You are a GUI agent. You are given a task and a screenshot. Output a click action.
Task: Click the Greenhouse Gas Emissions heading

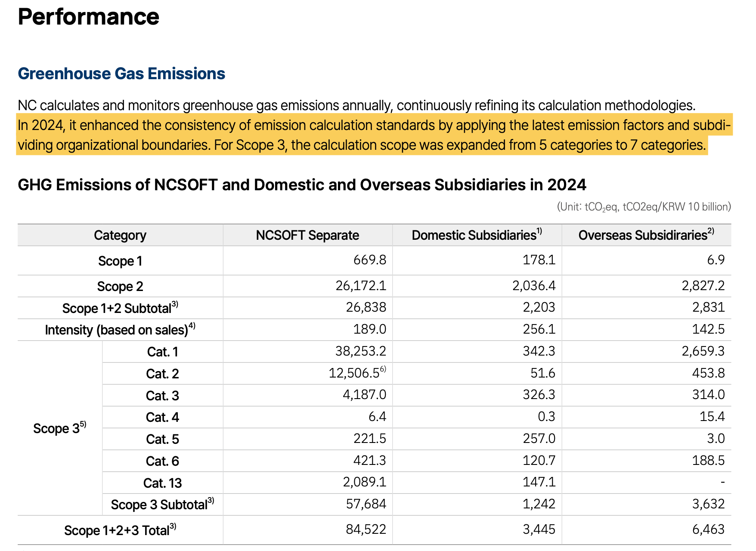tap(121, 74)
